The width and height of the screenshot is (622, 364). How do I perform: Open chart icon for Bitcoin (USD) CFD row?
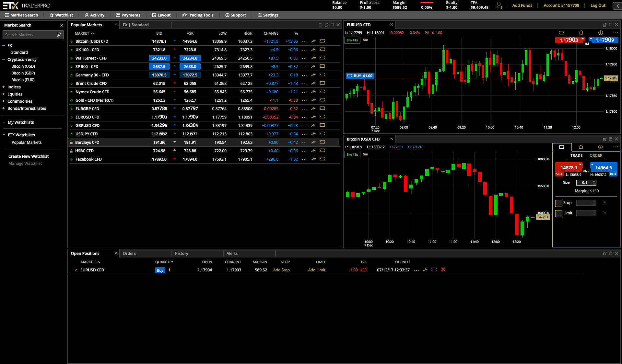click(x=313, y=41)
